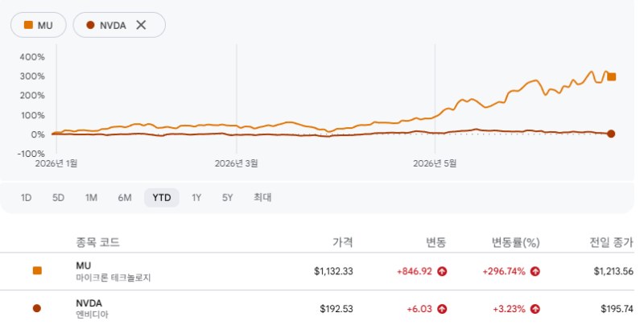Click the brown circle in the NVDA table row

pyautogui.click(x=37, y=308)
